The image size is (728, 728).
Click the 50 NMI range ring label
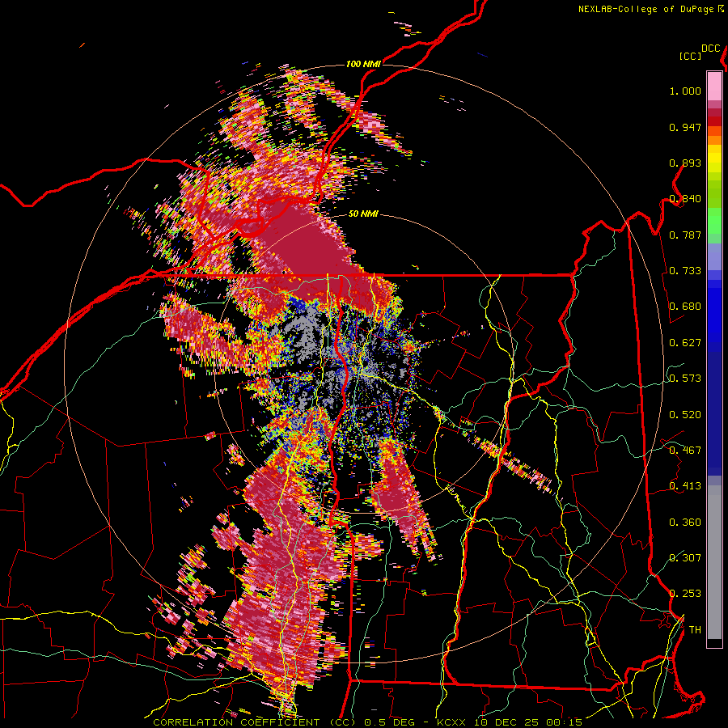(x=363, y=214)
